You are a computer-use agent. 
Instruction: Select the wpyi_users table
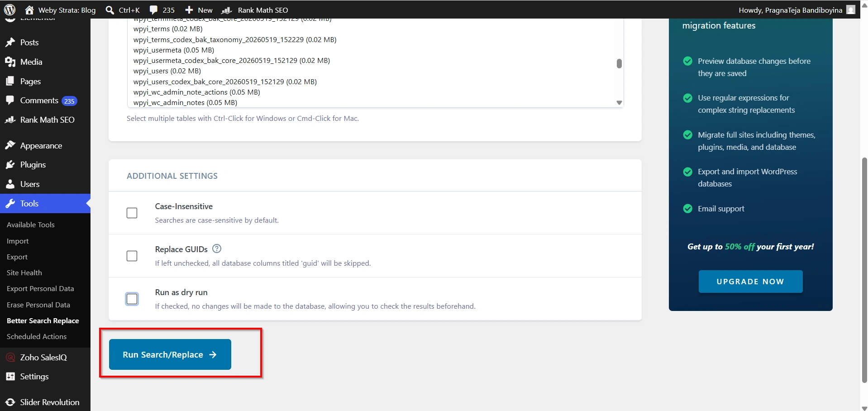167,71
